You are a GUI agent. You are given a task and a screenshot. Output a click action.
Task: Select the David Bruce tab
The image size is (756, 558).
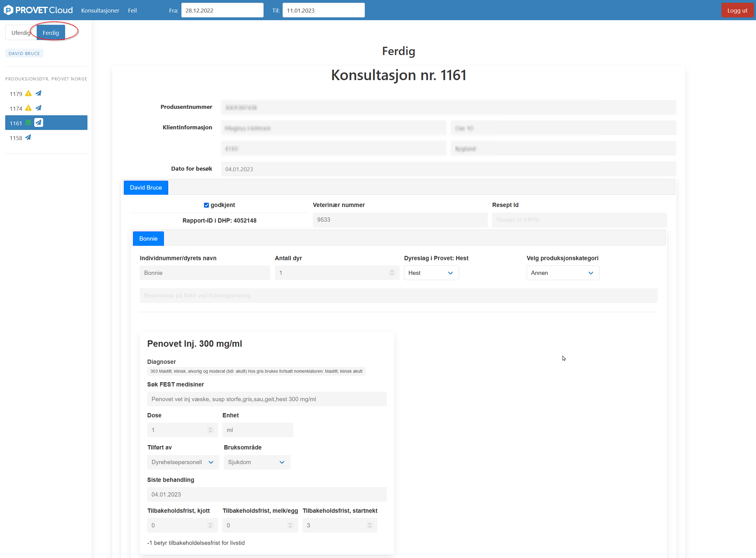click(x=146, y=187)
